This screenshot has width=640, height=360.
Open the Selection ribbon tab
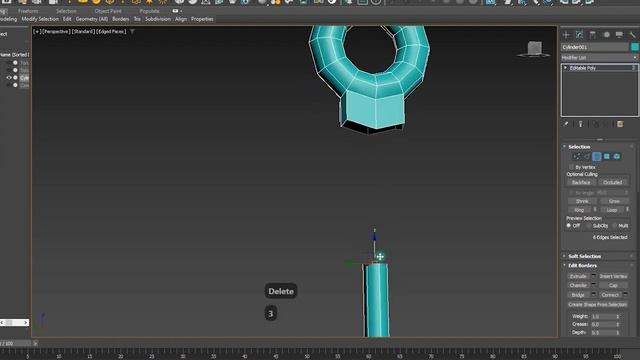66,11
